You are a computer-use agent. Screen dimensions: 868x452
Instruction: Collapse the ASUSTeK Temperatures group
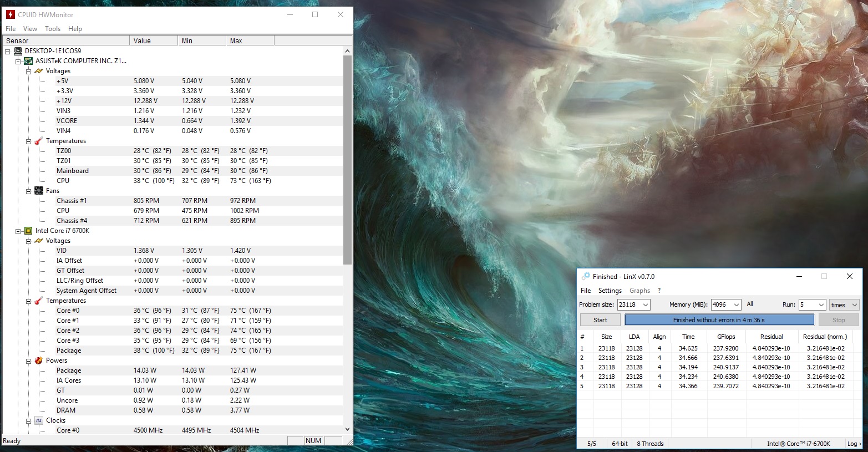pyautogui.click(x=28, y=141)
